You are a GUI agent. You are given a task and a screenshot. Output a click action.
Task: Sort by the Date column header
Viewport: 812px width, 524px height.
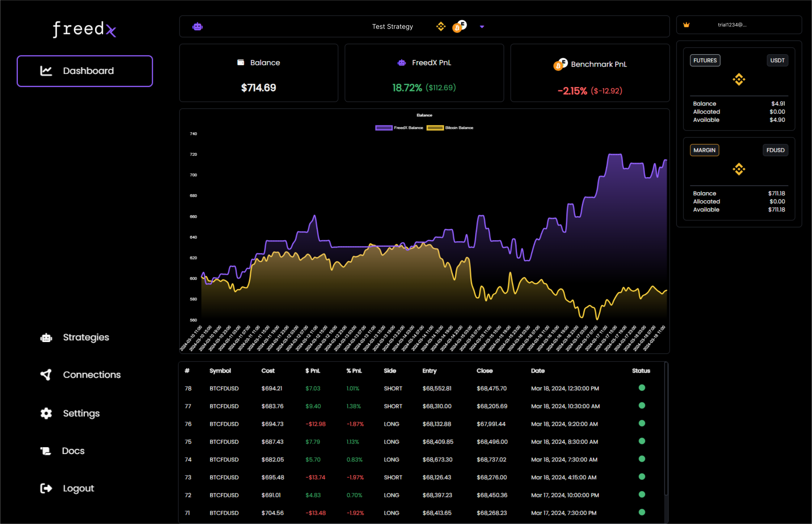(538, 371)
